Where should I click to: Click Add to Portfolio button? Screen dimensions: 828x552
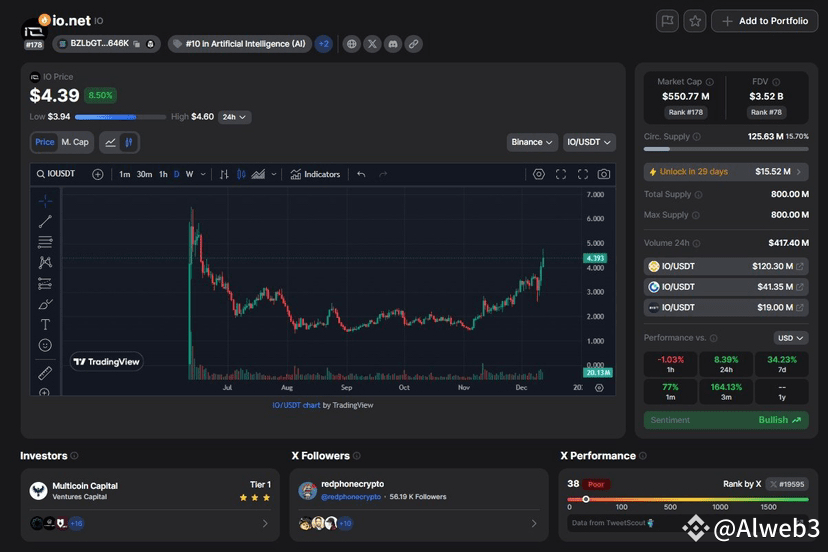(x=764, y=21)
